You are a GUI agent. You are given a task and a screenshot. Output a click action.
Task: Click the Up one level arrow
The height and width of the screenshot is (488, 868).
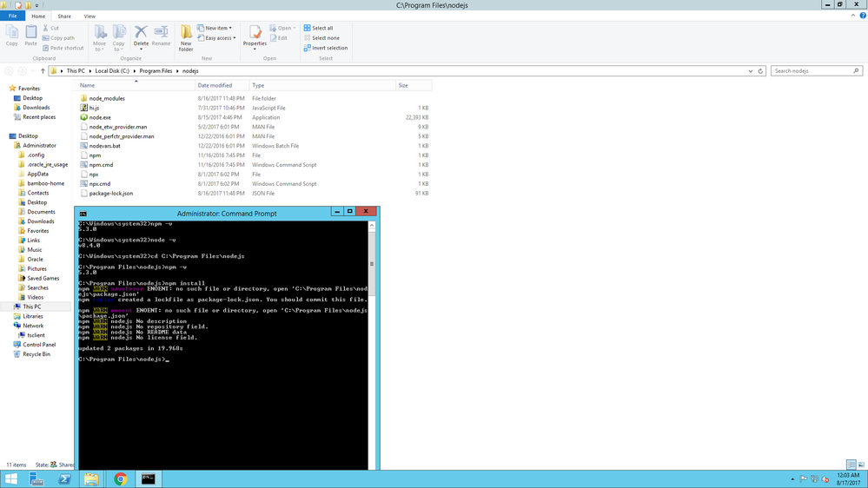43,71
